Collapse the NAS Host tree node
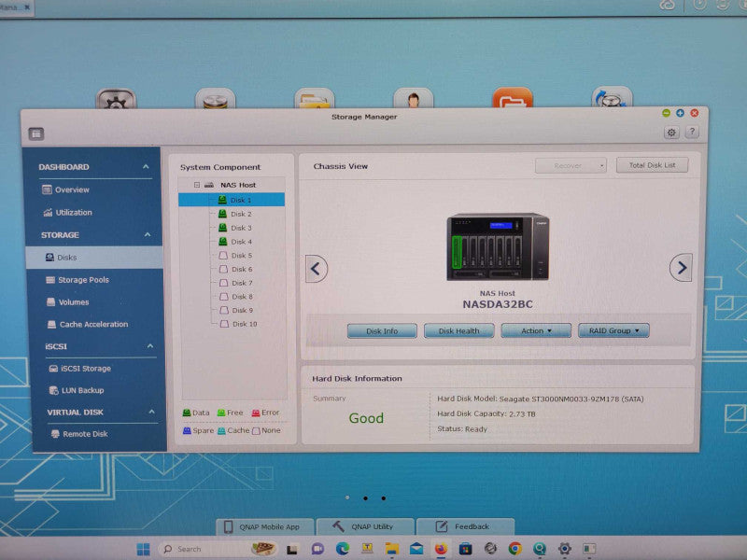 [x=197, y=185]
